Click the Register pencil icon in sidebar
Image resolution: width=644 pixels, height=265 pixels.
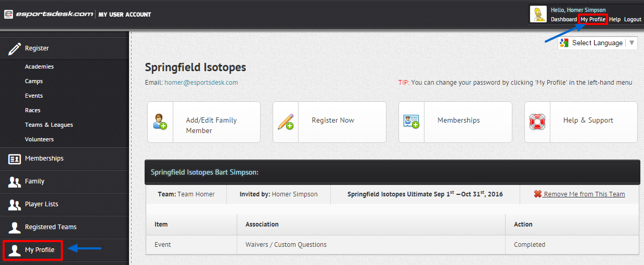tap(15, 48)
